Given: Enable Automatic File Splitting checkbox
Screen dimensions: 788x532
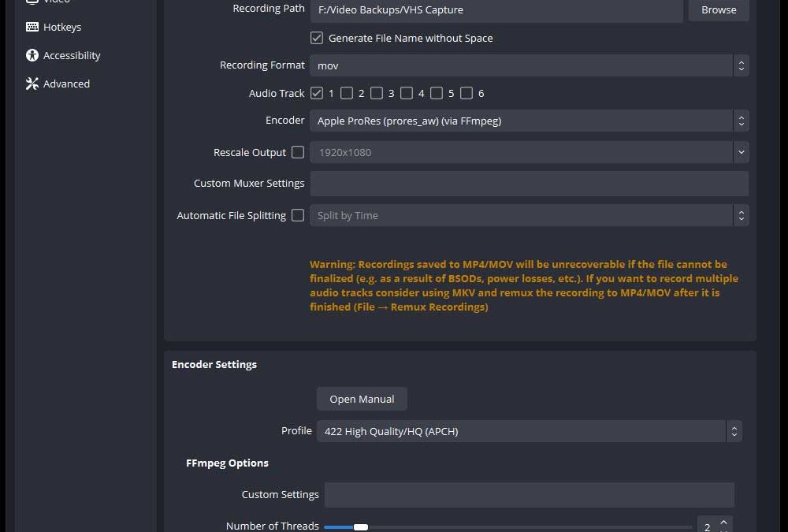Looking at the screenshot, I should coord(298,215).
